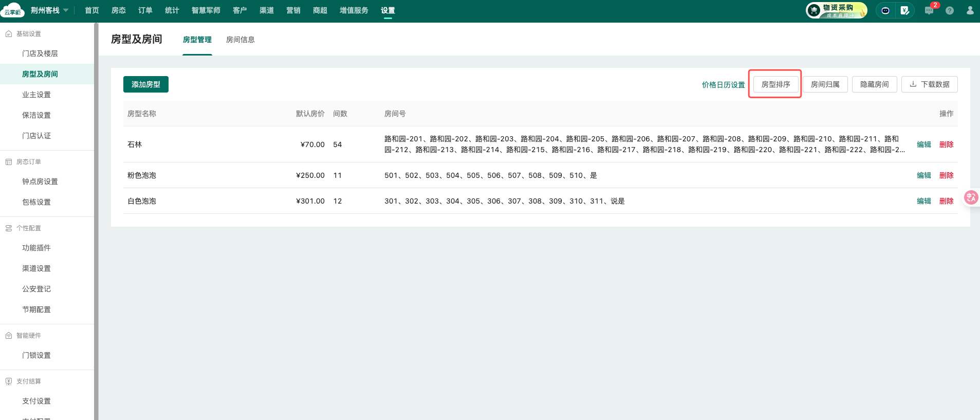980x420 pixels.
Task: Open the 房态 top menu
Action: click(x=119, y=10)
